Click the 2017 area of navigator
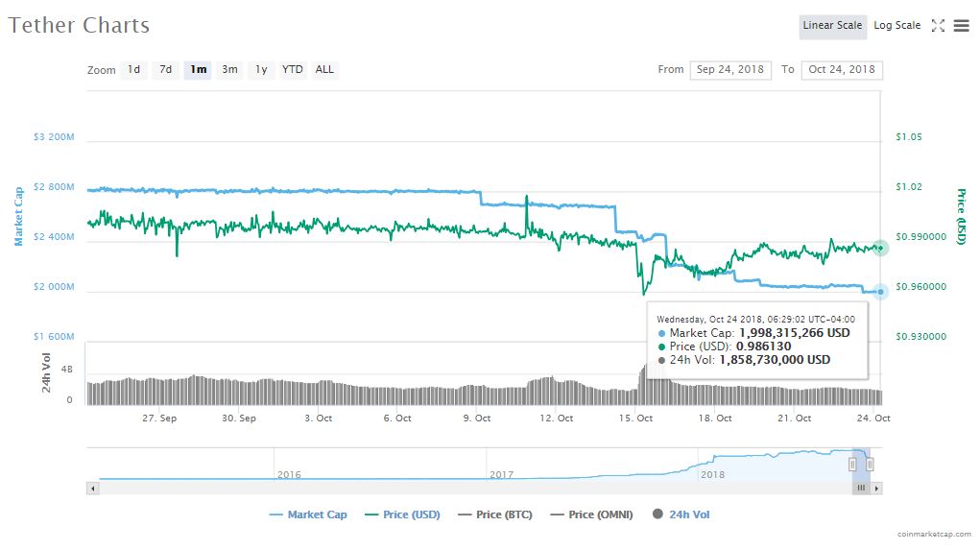 501,474
